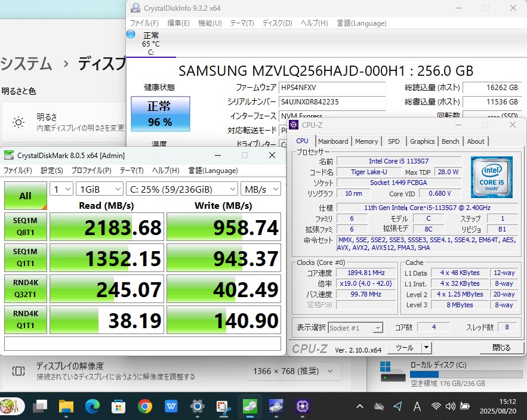This screenshot has height=420, width=527.
Task: Switch to the Settings app on the taskbar
Action: pyautogui.click(x=198, y=406)
